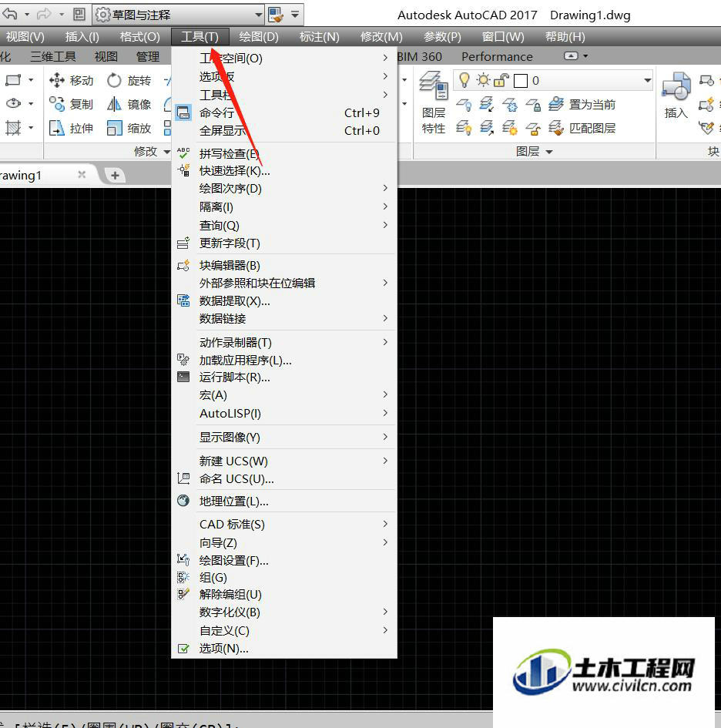The image size is (721, 728).
Task: Click layer 0 white color swatch
Action: coord(521,81)
